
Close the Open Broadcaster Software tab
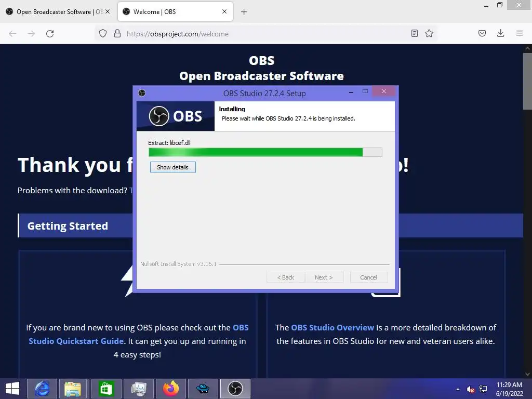click(x=108, y=11)
